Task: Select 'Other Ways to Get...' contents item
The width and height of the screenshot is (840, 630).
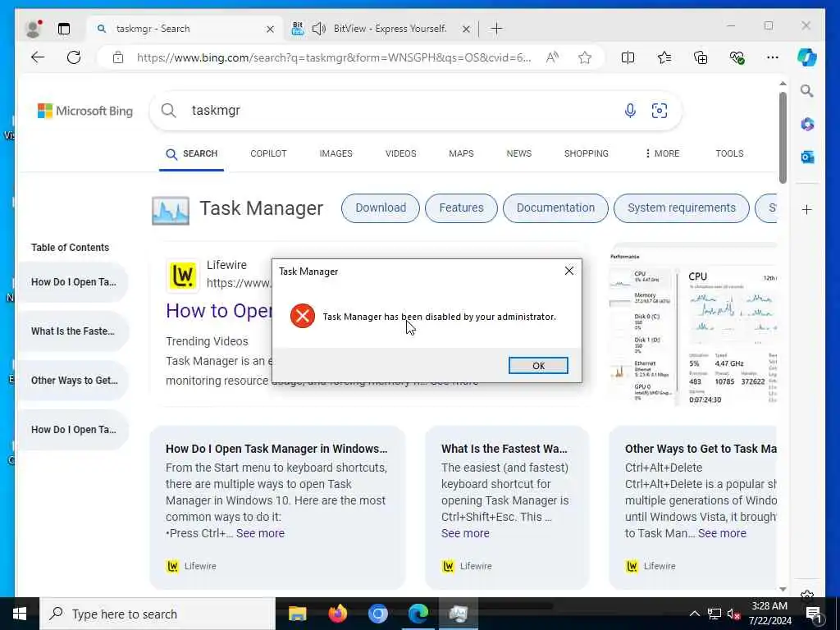Action: click(x=73, y=381)
